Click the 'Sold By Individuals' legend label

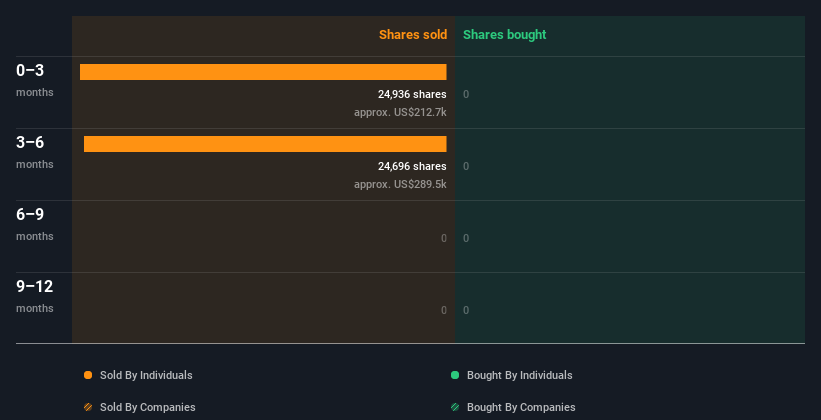(x=146, y=375)
